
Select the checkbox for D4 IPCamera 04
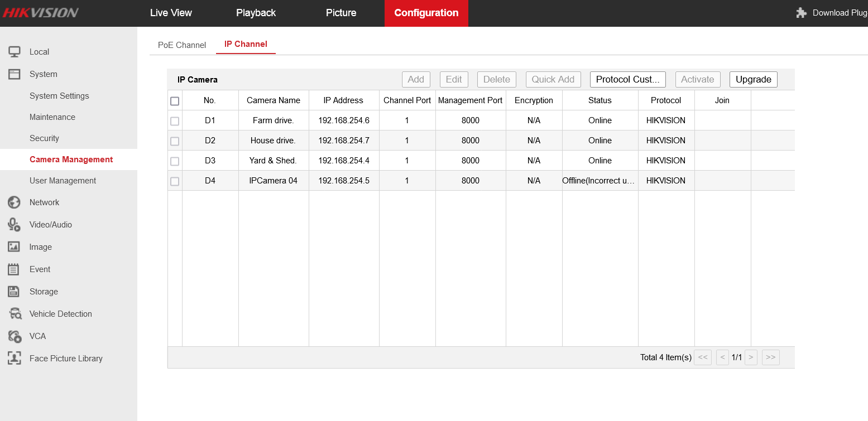(175, 181)
